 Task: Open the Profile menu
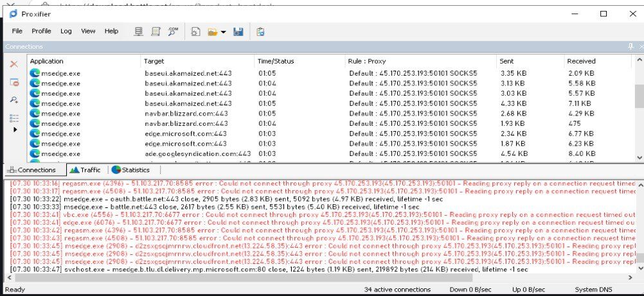click(41, 31)
